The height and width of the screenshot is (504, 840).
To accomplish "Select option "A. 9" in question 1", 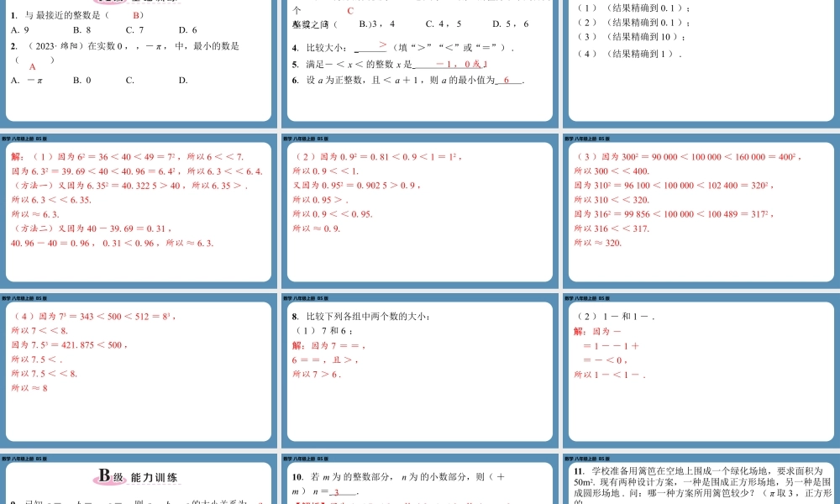I will tap(21, 30).
